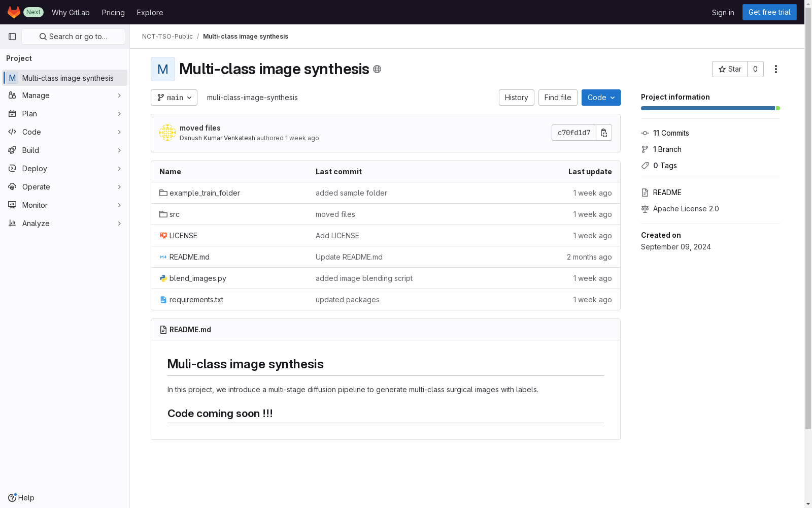Click the Help question mark icon
The image size is (812, 508).
click(12, 498)
